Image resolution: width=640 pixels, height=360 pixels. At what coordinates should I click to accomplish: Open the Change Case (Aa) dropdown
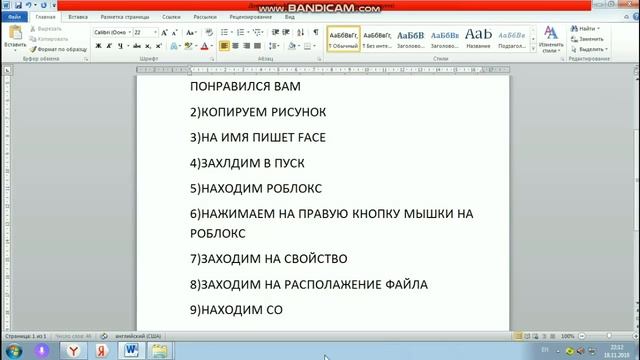(191, 33)
